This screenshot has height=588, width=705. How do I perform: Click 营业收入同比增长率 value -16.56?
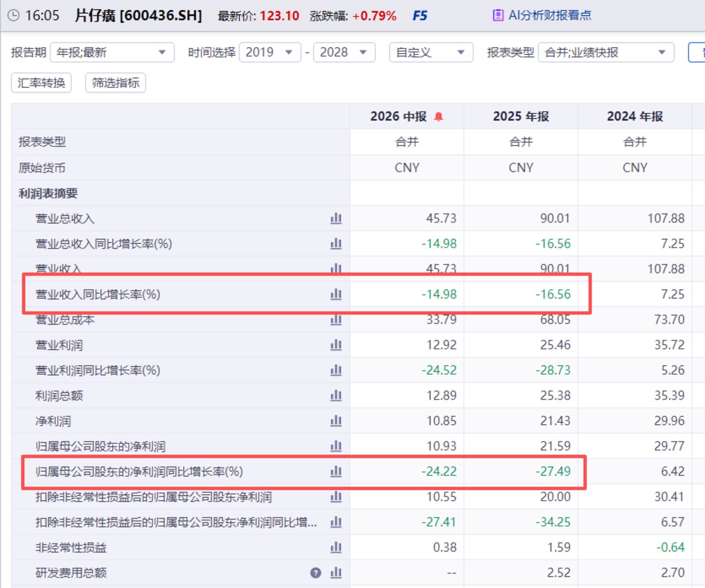point(553,294)
